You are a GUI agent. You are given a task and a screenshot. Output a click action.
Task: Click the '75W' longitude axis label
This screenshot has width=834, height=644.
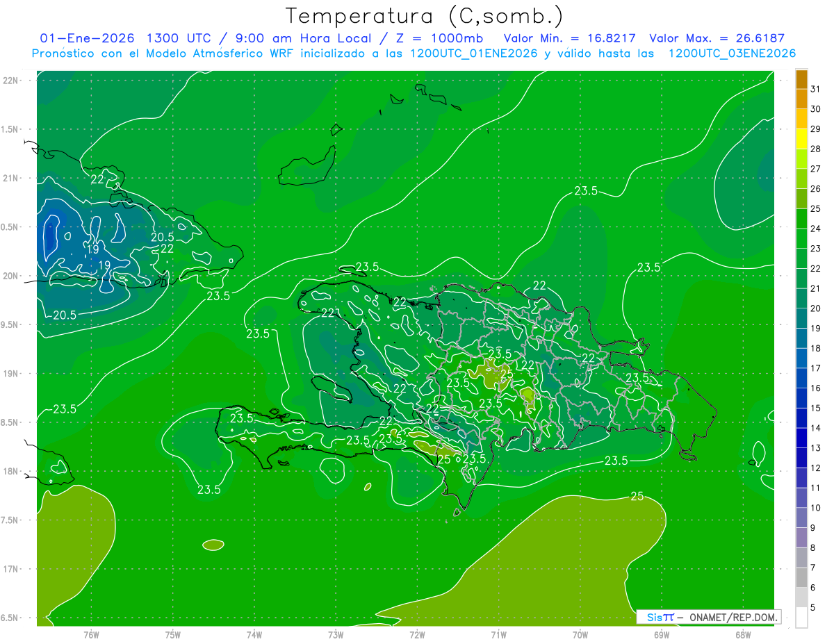coord(173,635)
